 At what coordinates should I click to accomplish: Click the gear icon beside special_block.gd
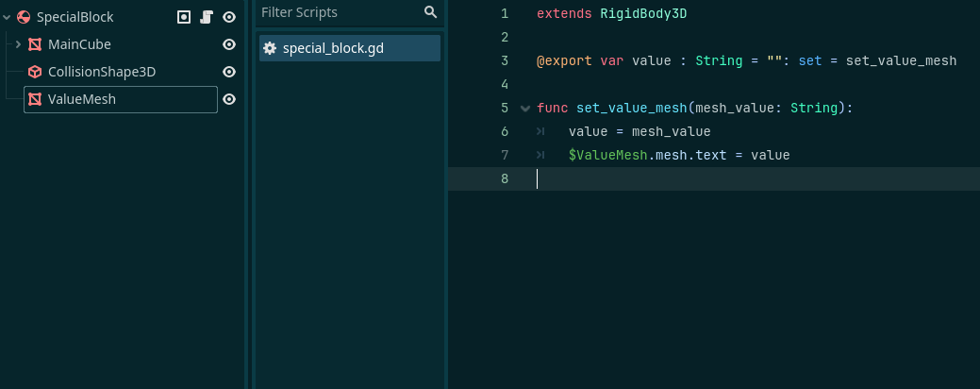(x=270, y=48)
